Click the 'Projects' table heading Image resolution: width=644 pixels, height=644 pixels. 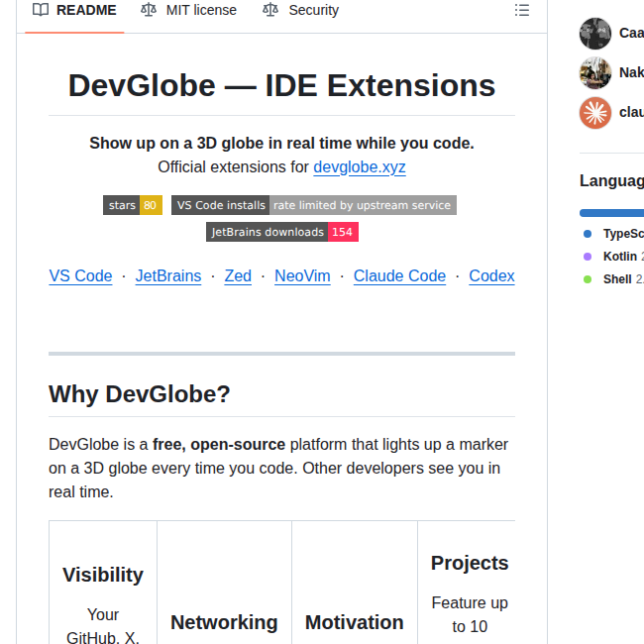click(x=470, y=563)
